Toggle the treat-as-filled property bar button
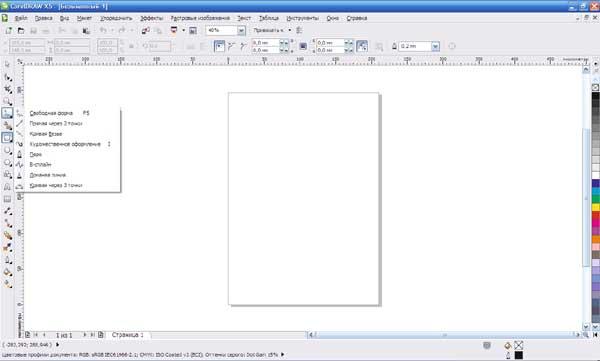This screenshot has width=600, height=361. (362, 46)
